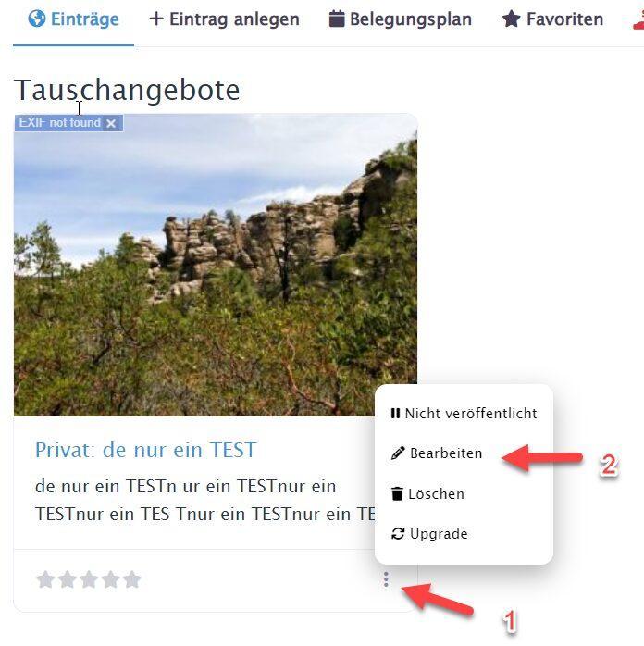The height and width of the screenshot is (646, 644).
Task: Open the Favoriten tab
Action: click(x=553, y=19)
